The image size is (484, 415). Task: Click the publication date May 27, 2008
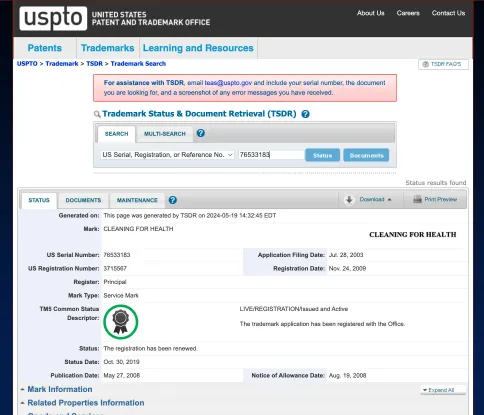(122, 375)
